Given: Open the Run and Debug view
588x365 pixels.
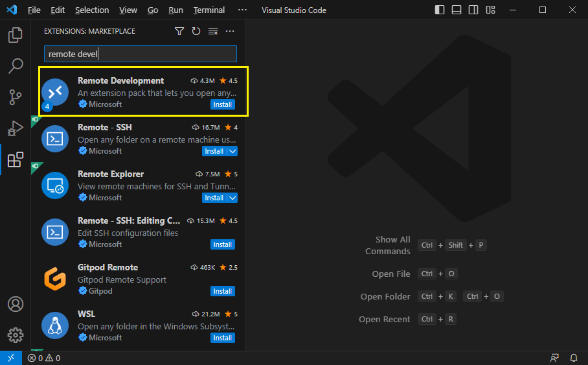Looking at the screenshot, I should click(16, 128).
